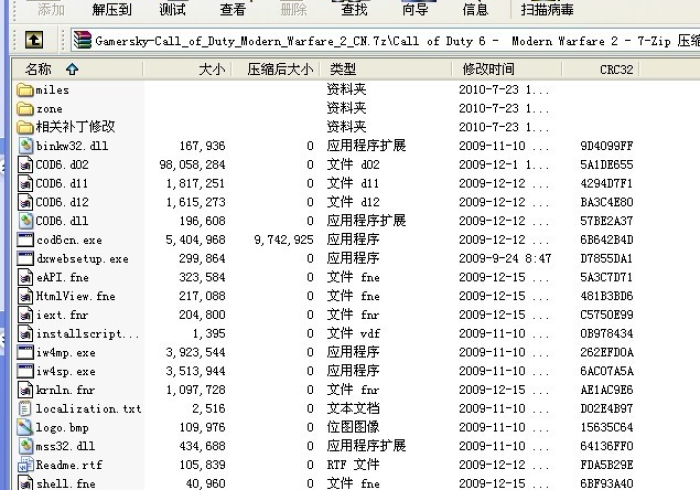Click the file name iw4sp.exe
The image size is (700, 490).
pos(66,371)
